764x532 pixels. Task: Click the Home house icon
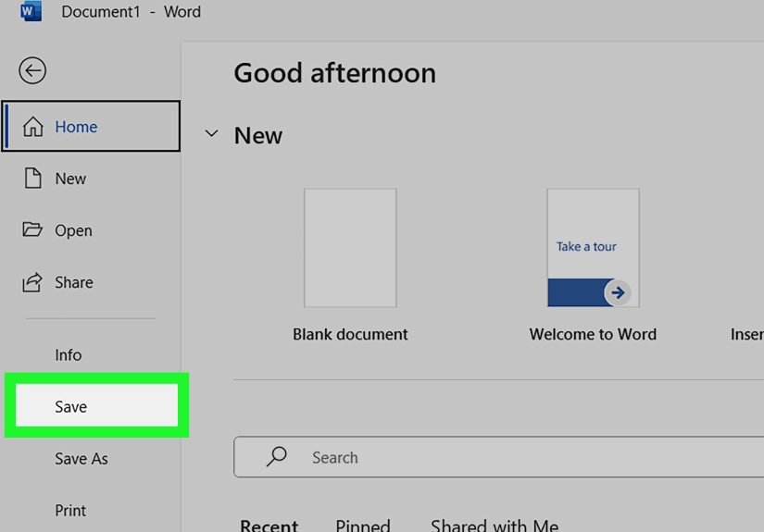(33, 127)
